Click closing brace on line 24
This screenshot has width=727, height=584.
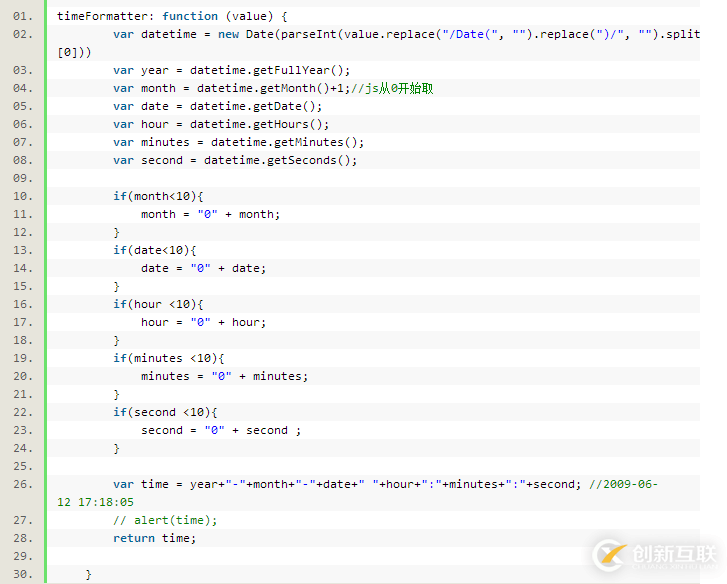pyautogui.click(x=116, y=449)
